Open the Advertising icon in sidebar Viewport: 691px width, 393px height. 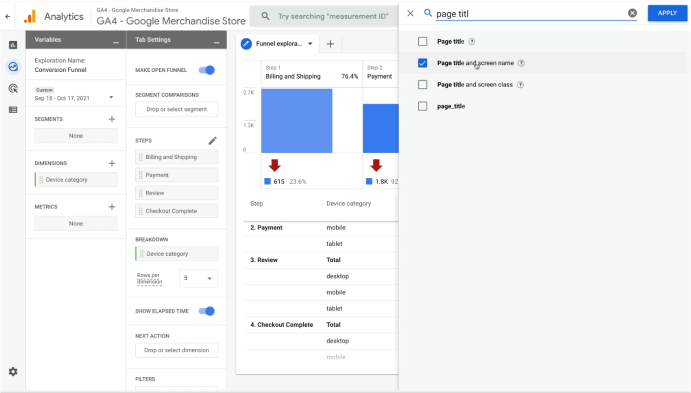(x=13, y=88)
